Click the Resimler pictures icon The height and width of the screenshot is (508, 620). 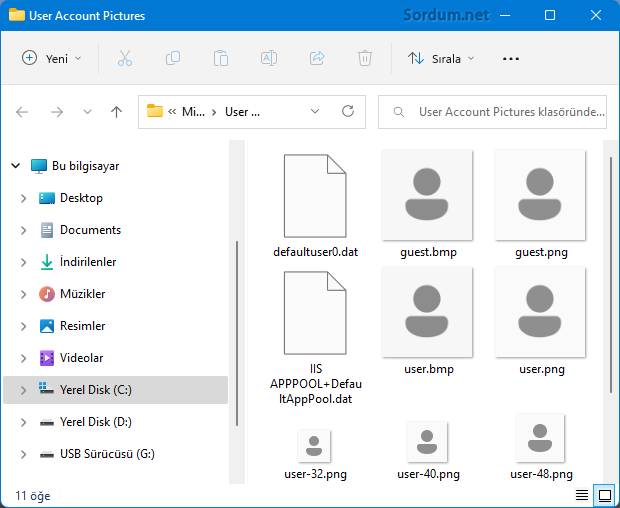tap(47, 326)
